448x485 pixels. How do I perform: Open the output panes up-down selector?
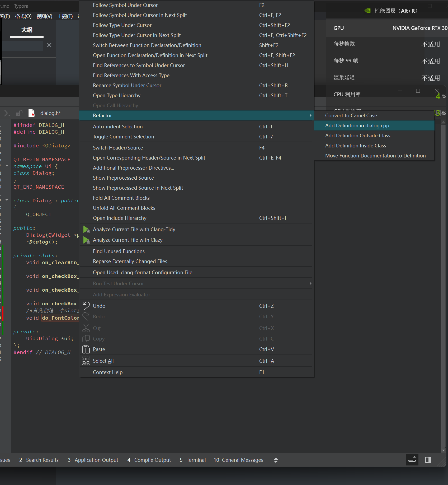click(x=276, y=460)
